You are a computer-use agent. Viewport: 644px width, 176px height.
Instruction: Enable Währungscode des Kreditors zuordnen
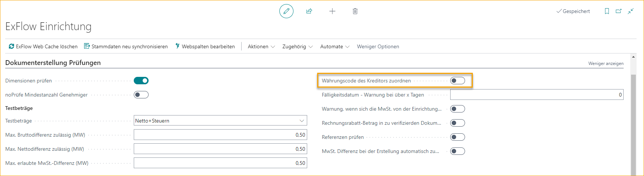coord(458,81)
